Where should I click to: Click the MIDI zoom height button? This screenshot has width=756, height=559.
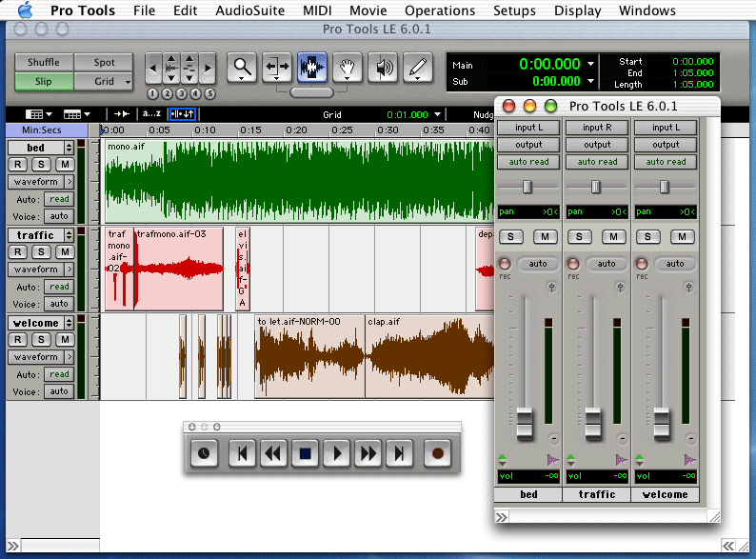(189, 69)
